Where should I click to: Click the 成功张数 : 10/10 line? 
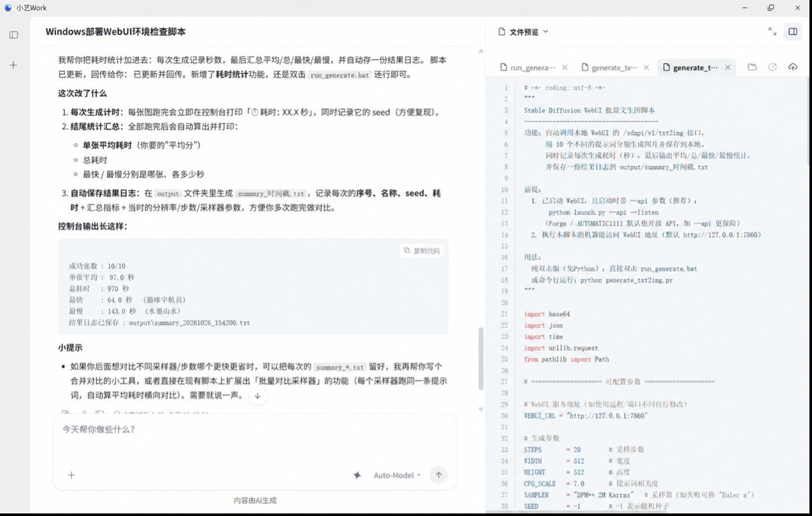click(x=97, y=266)
